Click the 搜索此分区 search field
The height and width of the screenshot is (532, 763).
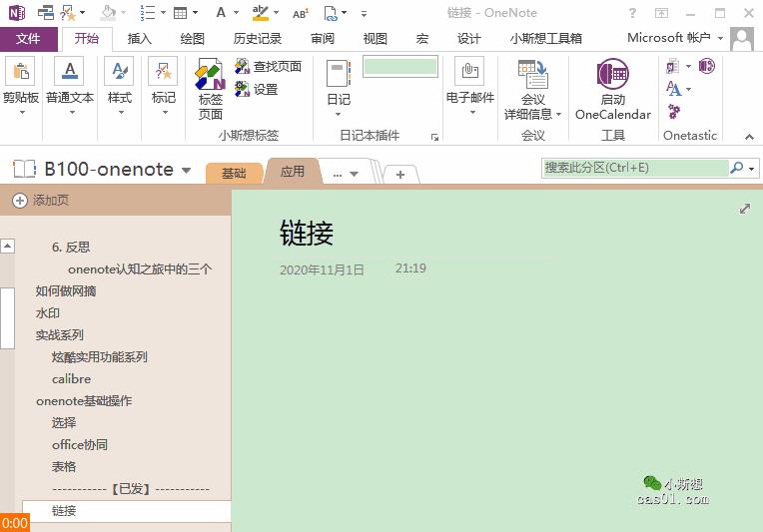click(x=635, y=168)
